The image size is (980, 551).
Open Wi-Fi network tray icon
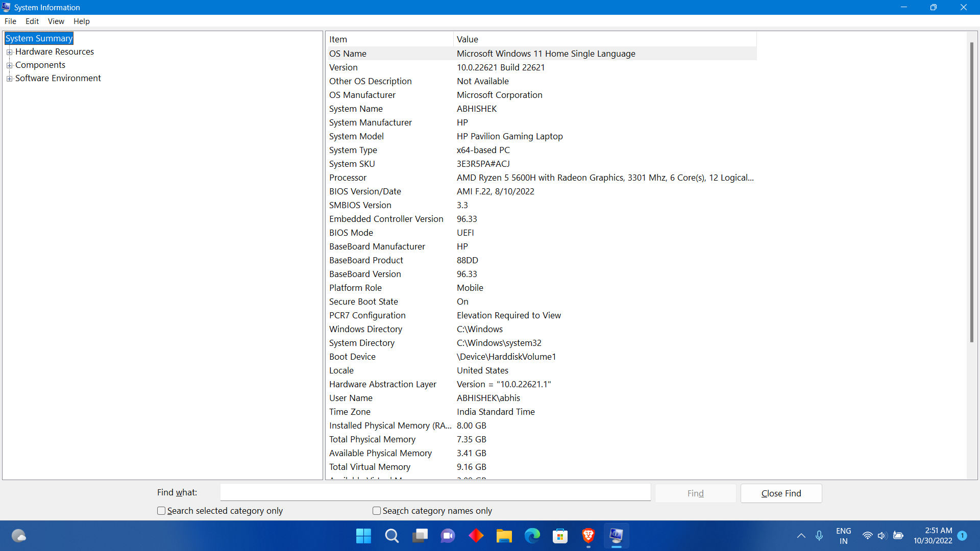(867, 536)
